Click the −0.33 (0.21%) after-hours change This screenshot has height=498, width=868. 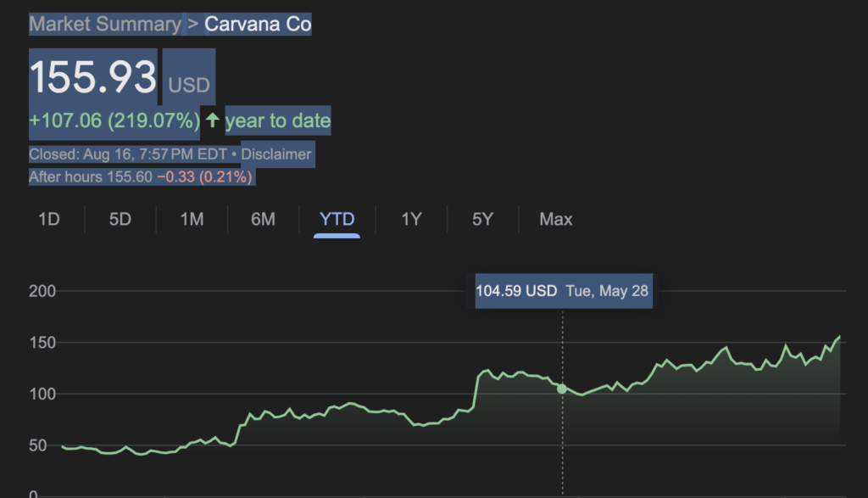[x=205, y=177]
